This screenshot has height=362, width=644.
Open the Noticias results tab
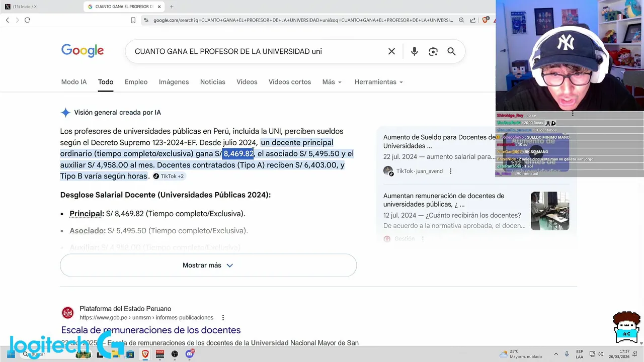[x=213, y=82]
